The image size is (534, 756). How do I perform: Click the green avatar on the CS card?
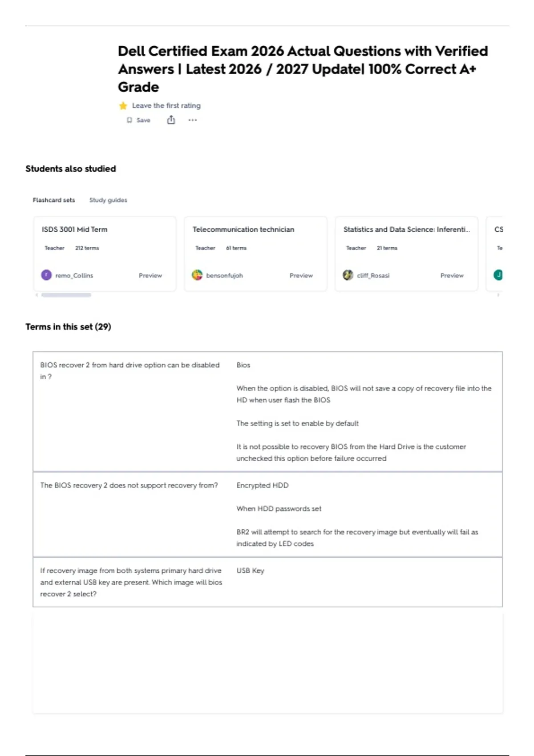click(x=498, y=275)
